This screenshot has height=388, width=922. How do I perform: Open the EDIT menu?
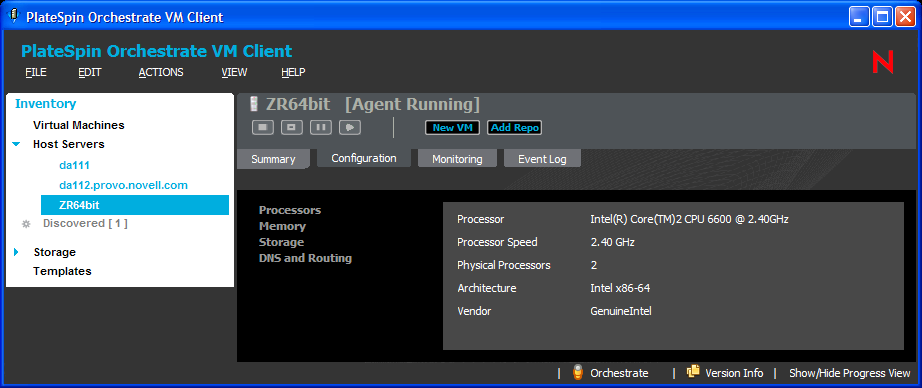click(x=90, y=72)
